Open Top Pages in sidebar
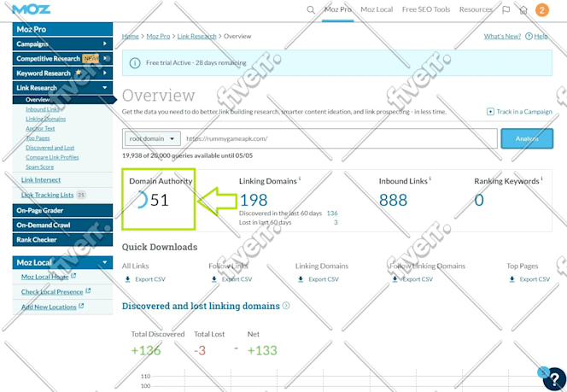Viewport: 567px width, 392px height. pos(38,138)
